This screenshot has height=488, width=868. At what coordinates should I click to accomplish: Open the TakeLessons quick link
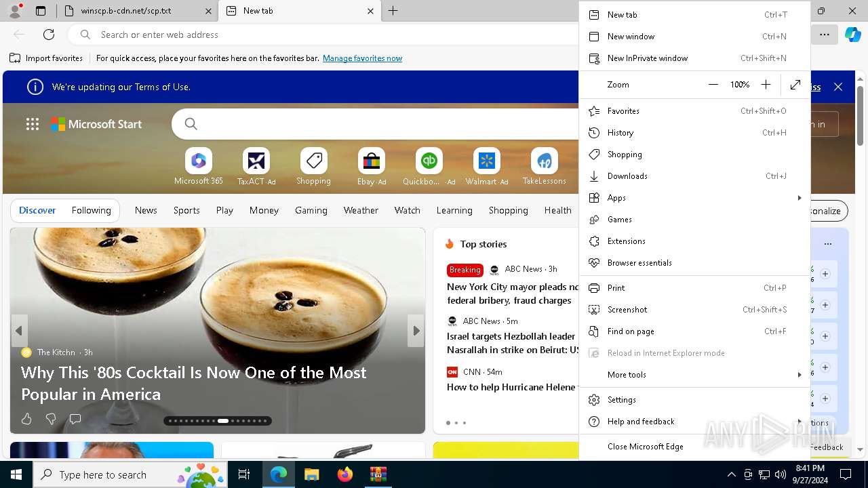point(545,167)
